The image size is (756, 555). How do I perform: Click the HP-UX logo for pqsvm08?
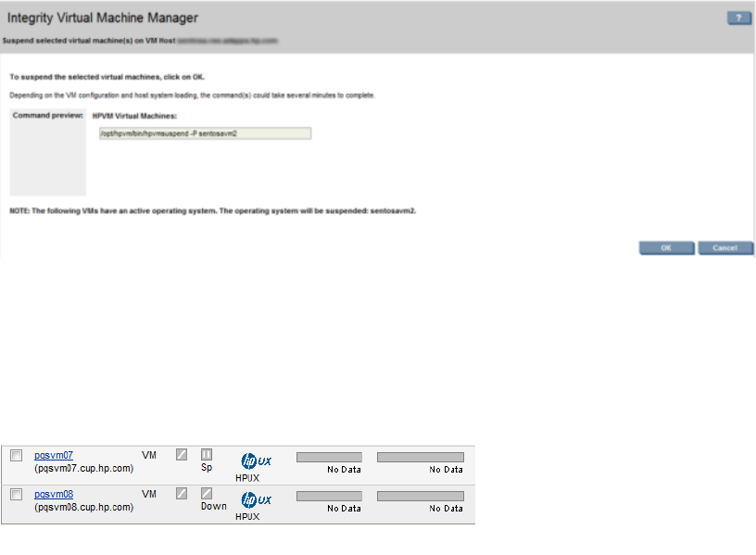pyautogui.click(x=256, y=499)
